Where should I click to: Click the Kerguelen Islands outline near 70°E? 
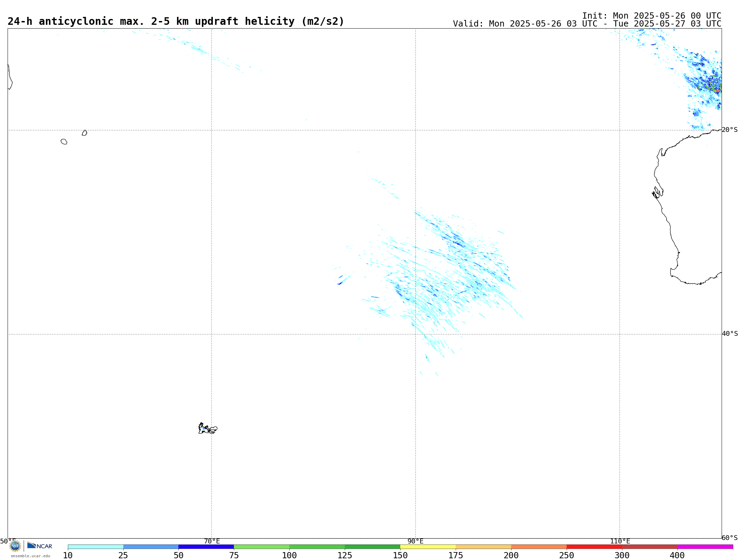click(208, 428)
